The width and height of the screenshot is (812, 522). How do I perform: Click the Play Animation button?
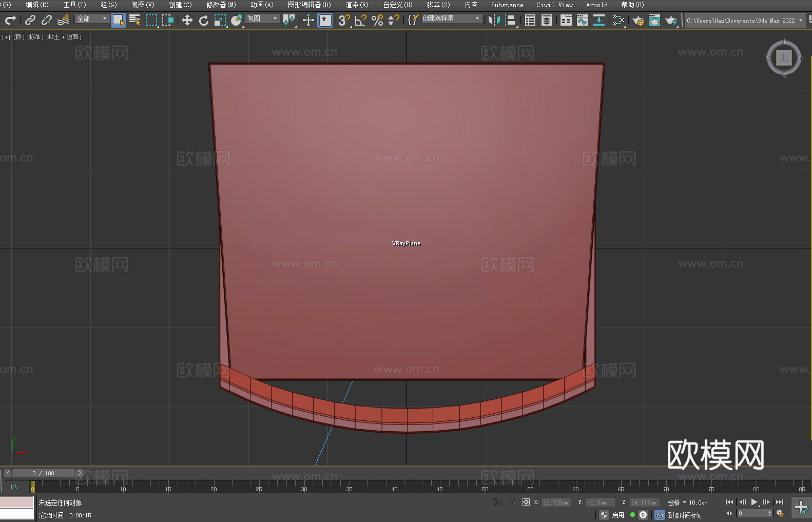click(755, 502)
